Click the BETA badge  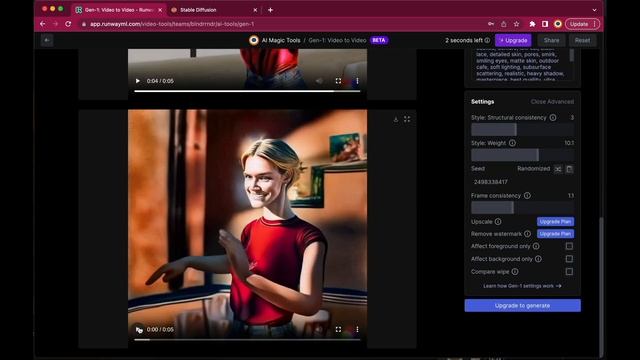(x=379, y=40)
